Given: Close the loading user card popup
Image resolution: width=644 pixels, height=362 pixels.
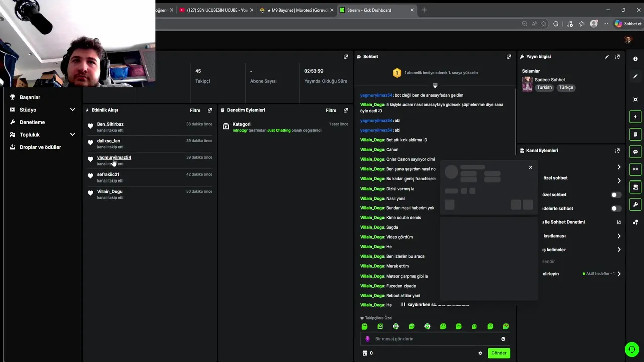Looking at the screenshot, I should (x=530, y=167).
